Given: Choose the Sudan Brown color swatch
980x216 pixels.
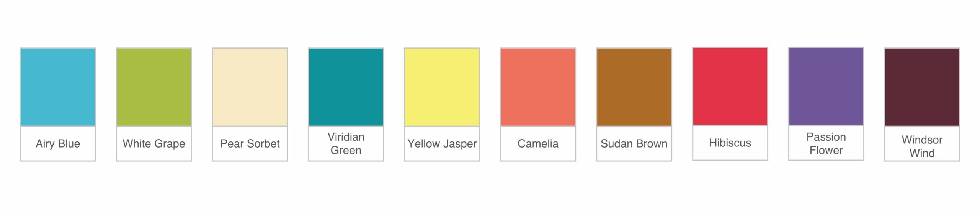Looking at the screenshot, I should 634,87.
